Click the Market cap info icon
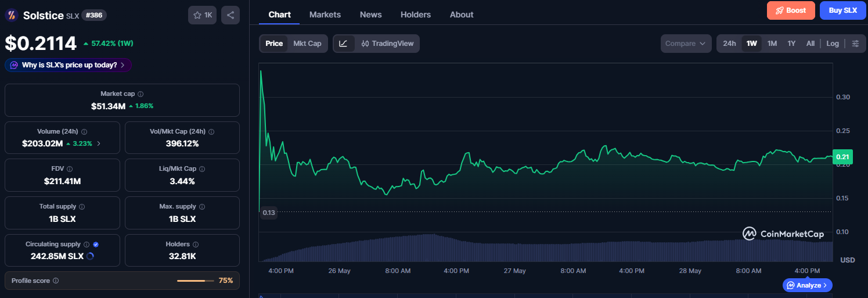 click(x=141, y=94)
